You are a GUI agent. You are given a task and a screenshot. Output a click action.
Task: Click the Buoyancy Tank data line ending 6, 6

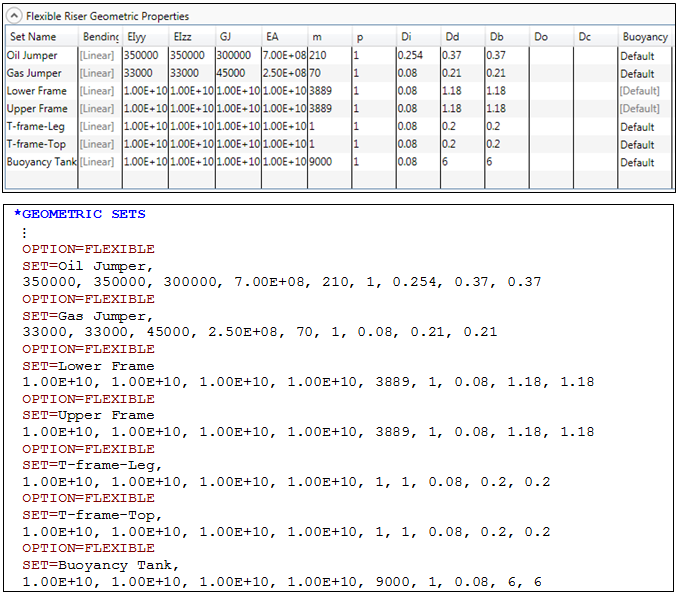[282, 582]
